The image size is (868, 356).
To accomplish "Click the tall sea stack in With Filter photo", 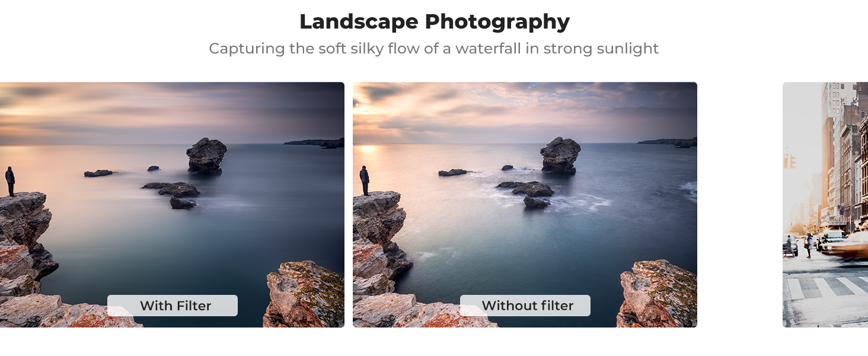I will (206, 155).
